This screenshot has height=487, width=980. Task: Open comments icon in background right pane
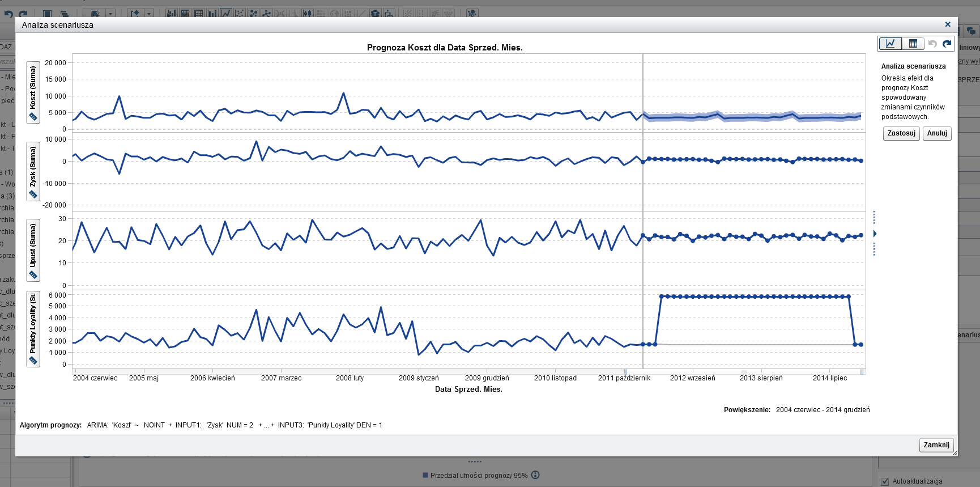pyautogui.click(x=971, y=31)
